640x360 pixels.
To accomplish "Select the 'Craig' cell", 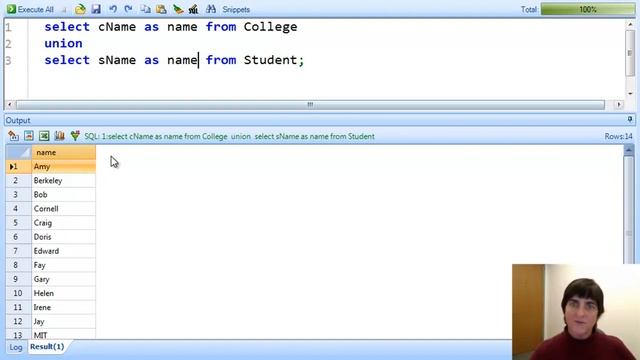I will [64, 223].
